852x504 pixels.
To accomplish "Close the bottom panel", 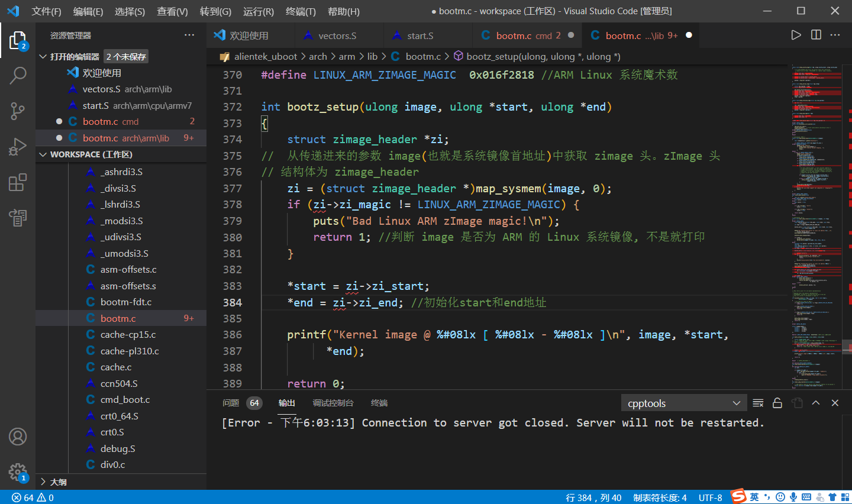I will pos(835,403).
